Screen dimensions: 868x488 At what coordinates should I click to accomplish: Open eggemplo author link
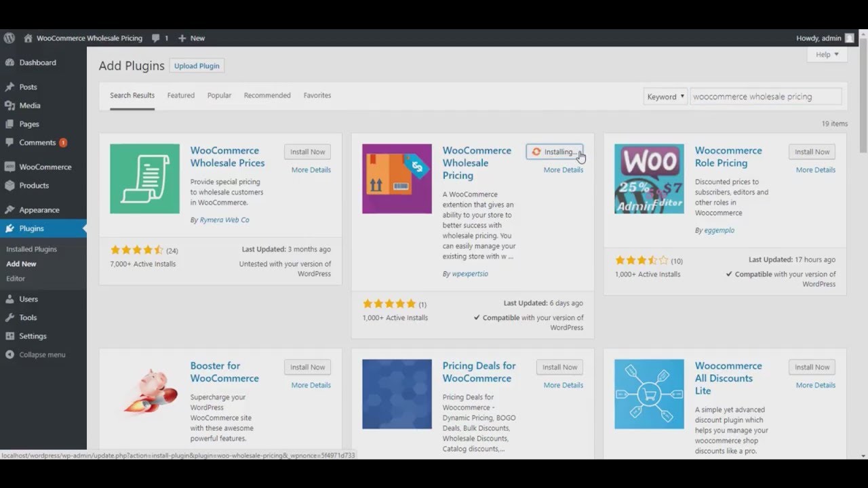[x=719, y=230]
